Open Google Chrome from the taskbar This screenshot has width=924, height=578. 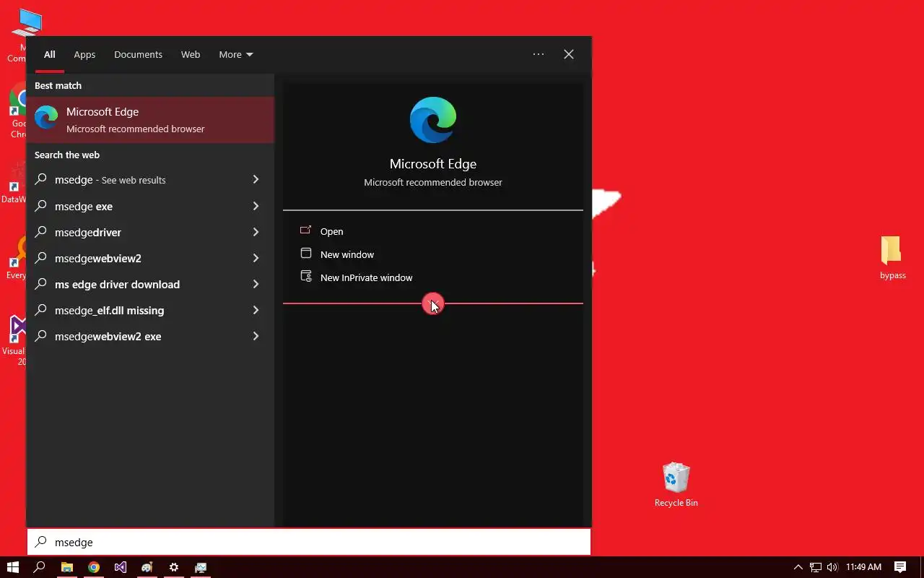tap(94, 567)
